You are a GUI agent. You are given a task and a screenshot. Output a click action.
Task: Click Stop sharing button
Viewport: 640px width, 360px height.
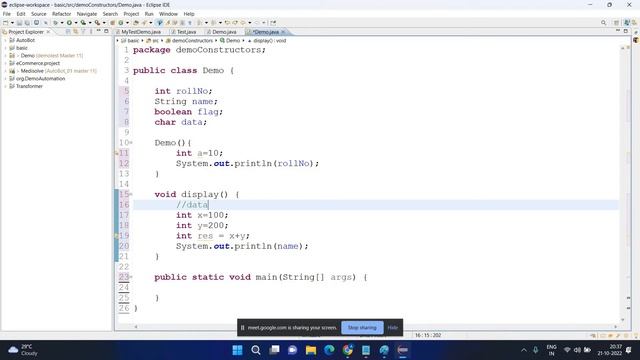point(362,328)
